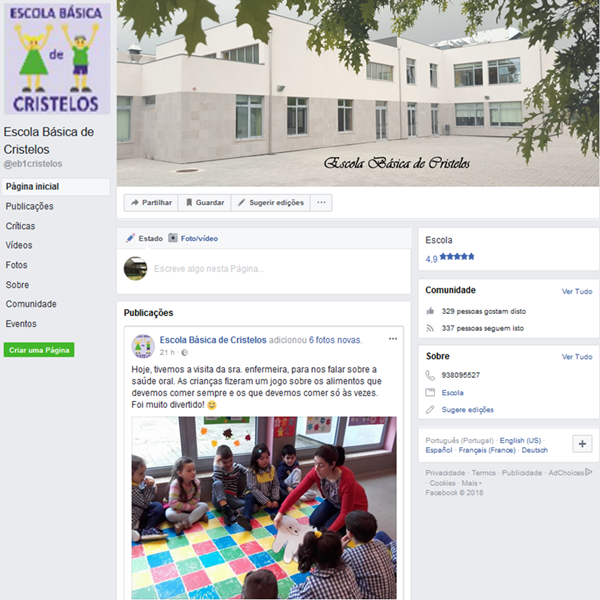
Task: Open the three-dot more actions menu below cover
Action: pyautogui.click(x=321, y=202)
